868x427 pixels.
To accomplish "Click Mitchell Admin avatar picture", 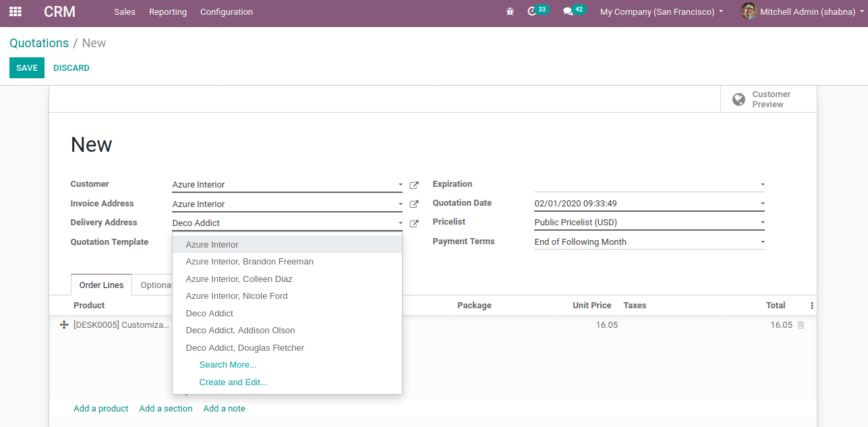I will [749, 11].
